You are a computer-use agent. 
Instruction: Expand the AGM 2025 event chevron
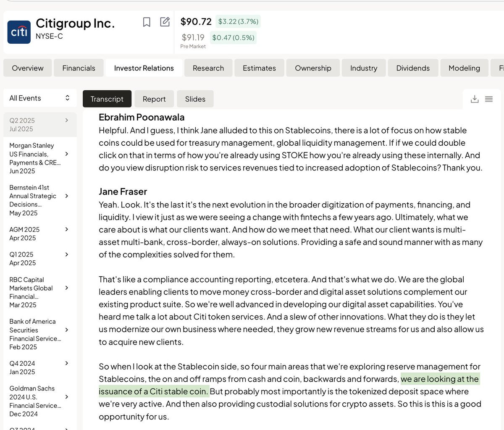(x=66, y=229)
